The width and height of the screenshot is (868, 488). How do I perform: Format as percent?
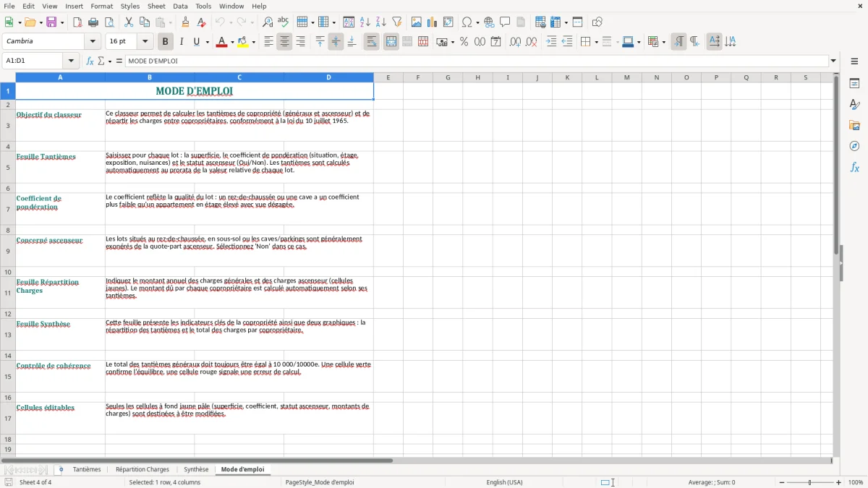coord(464,42)
